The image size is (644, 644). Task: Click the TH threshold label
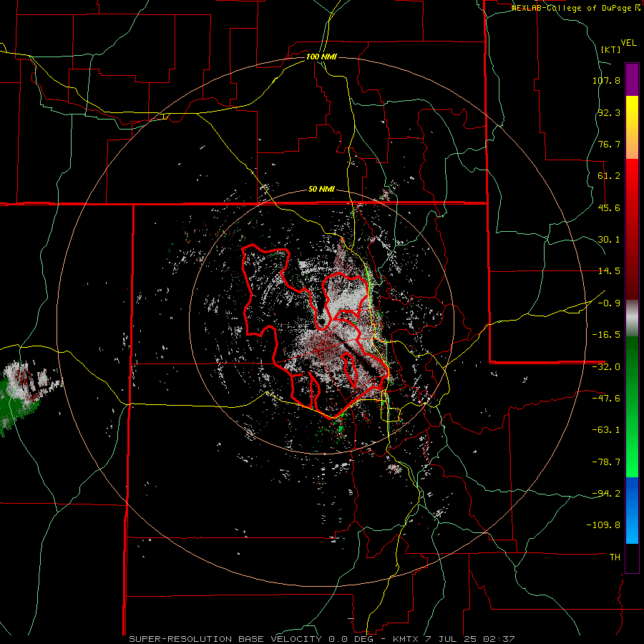(x=615, y=557)
